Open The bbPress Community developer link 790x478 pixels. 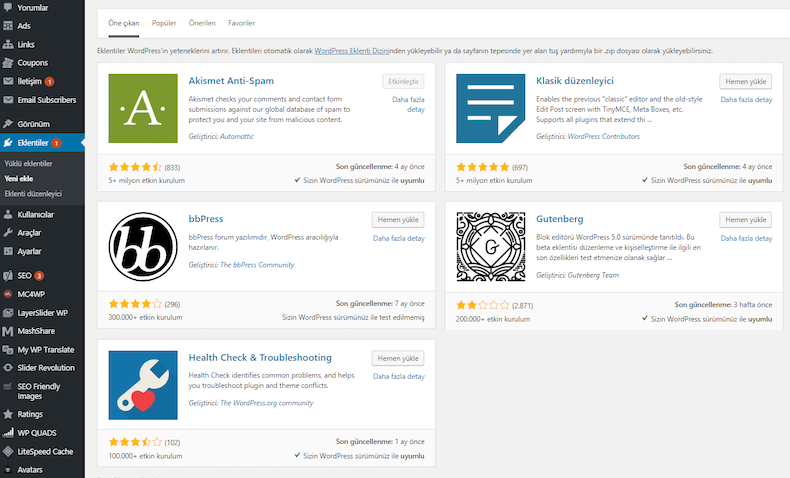click(257, 265)
